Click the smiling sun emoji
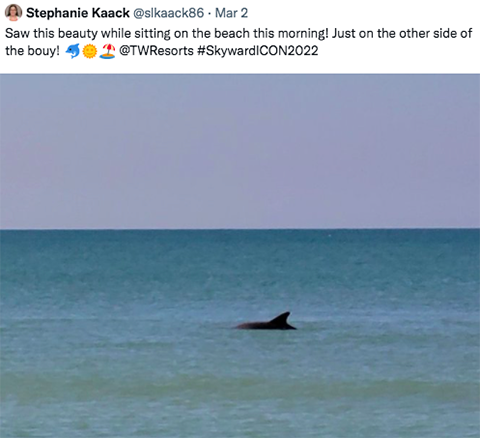 89,51
